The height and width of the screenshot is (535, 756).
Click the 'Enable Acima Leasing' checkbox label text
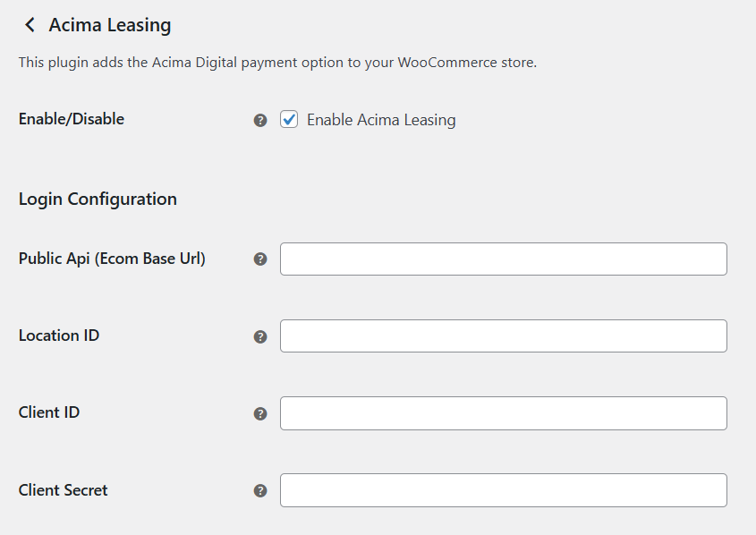(x=381, y=120)
